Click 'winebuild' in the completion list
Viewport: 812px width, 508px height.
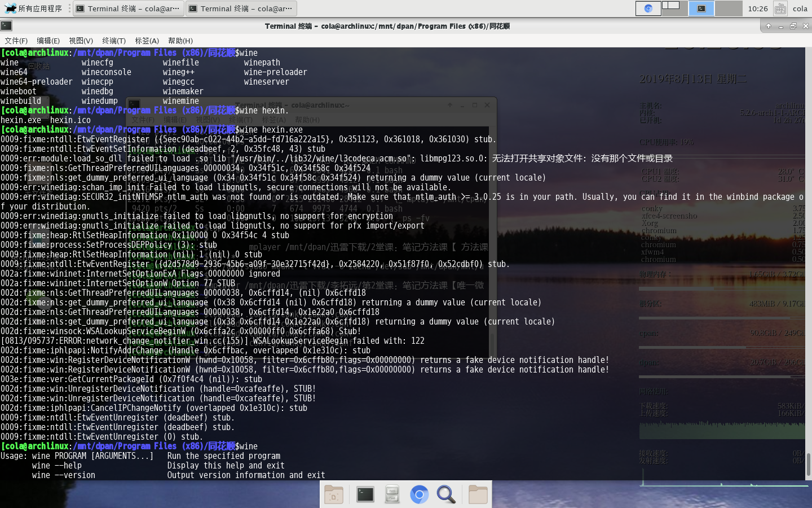(x=20, y=101)
